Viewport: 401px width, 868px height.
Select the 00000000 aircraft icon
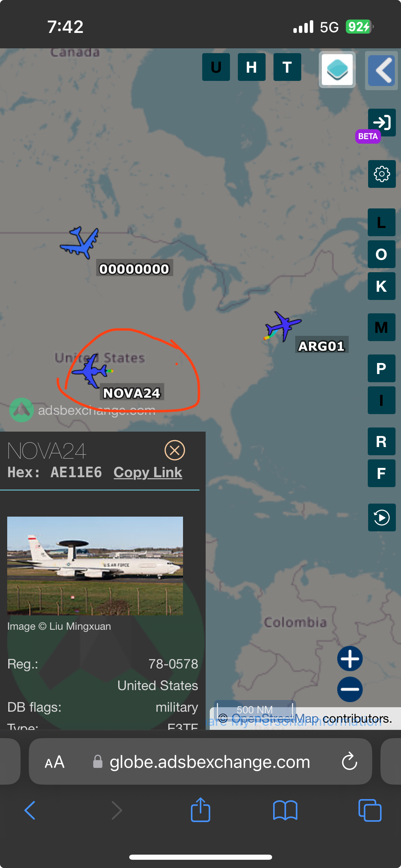(80, 242)
